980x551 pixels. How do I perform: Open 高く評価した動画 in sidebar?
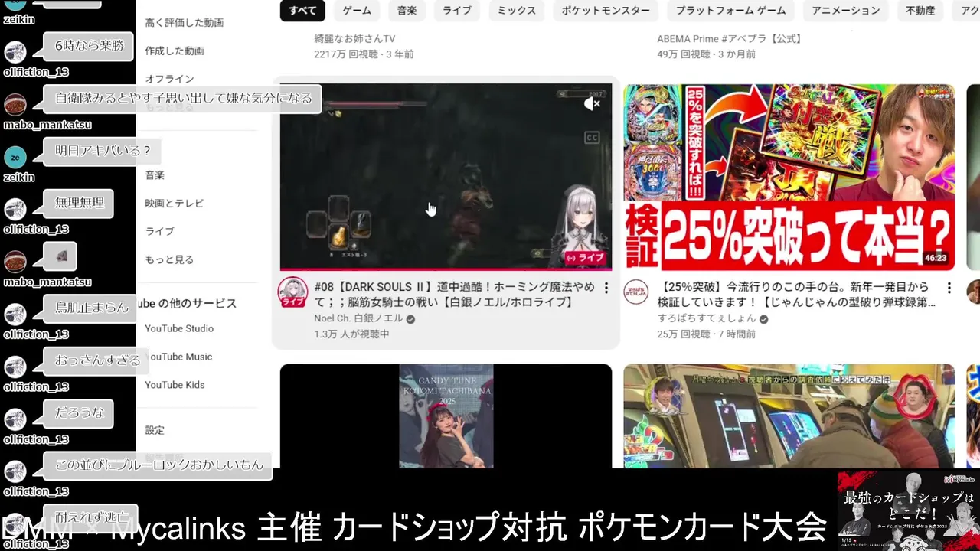click(x=185, y=23)
